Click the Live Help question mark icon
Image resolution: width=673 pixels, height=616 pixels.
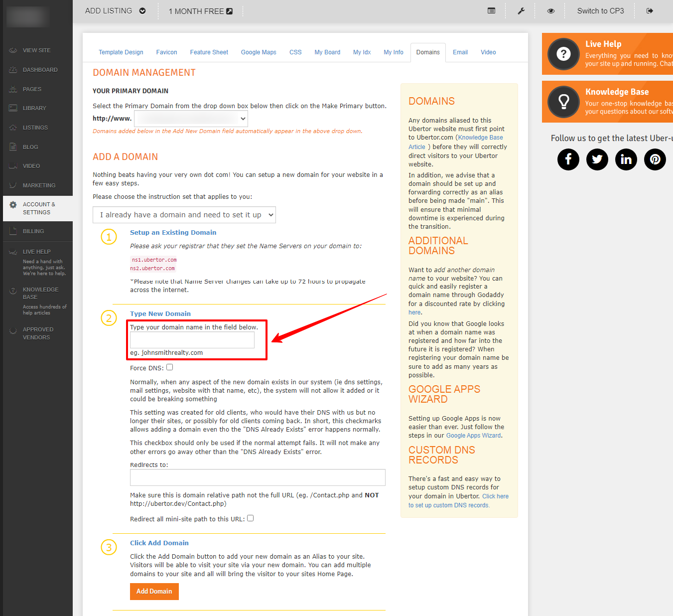(x=563, y=54)
